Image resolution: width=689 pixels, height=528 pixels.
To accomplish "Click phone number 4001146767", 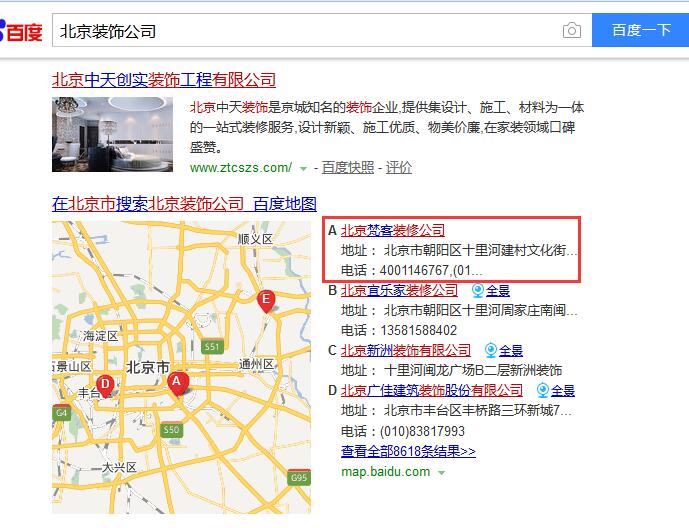I will tap(415, 270).
